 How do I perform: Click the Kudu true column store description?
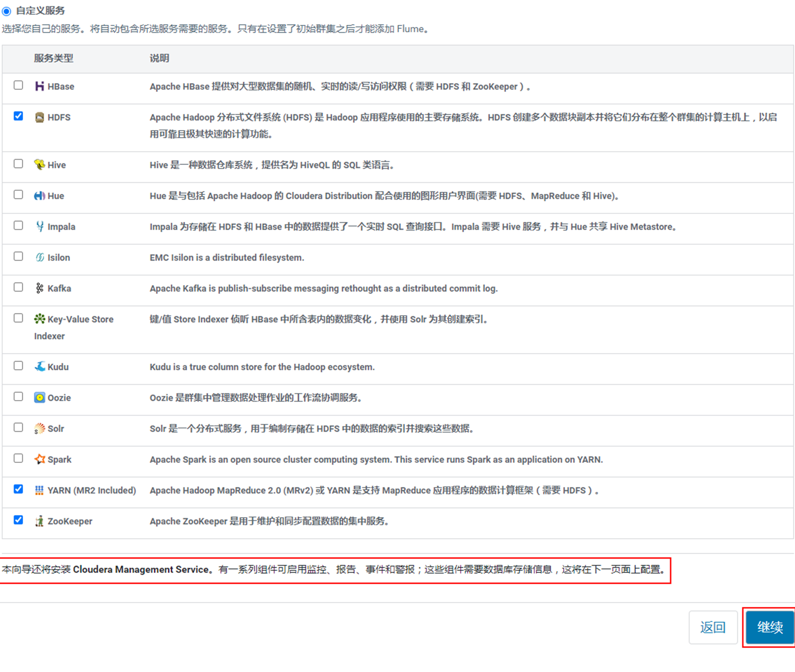(262, 367)
